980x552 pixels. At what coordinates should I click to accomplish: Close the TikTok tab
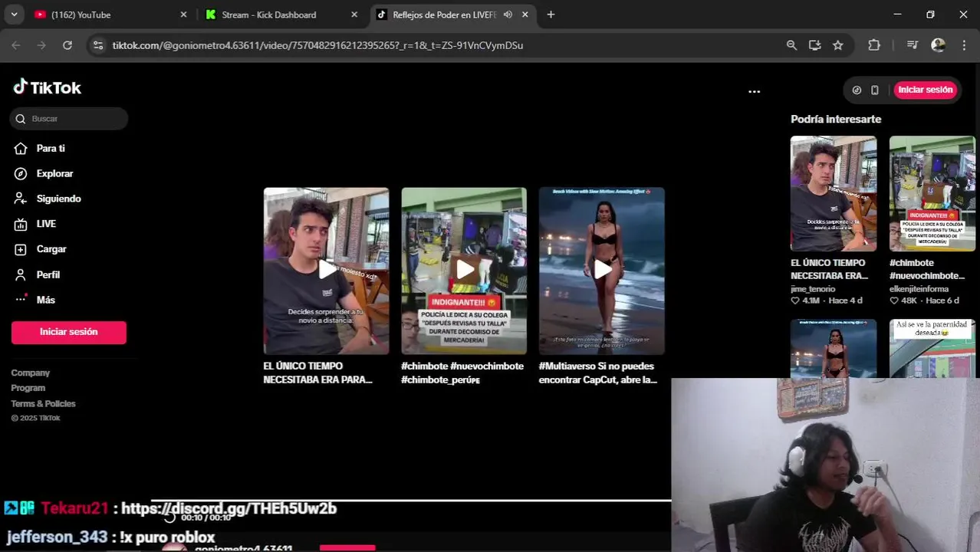click(525, 15)
